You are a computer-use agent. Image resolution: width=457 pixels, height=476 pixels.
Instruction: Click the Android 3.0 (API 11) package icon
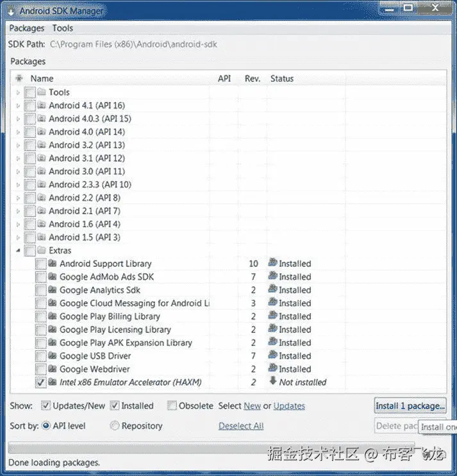click(x=42, y=171)
